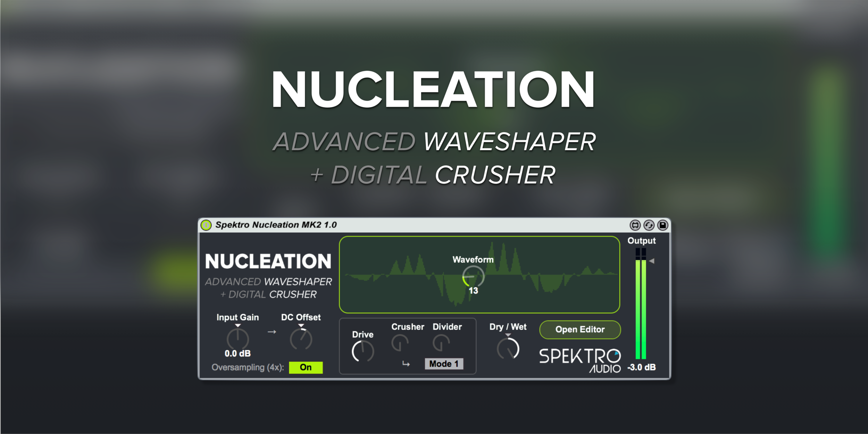Screen dimensions: 868x434
Task: Click the routing arrow icon below Crusher
Action: (x=406, y=364)
